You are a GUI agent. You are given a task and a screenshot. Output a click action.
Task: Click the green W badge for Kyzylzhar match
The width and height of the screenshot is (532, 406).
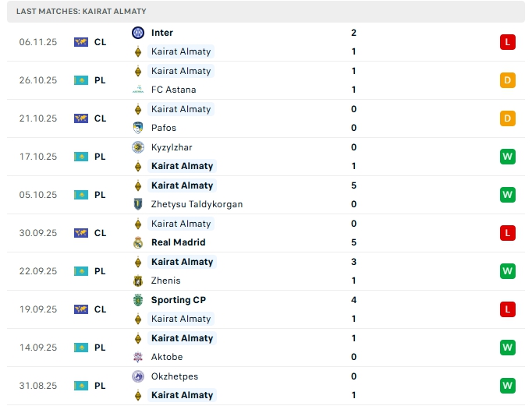[508, 157]
